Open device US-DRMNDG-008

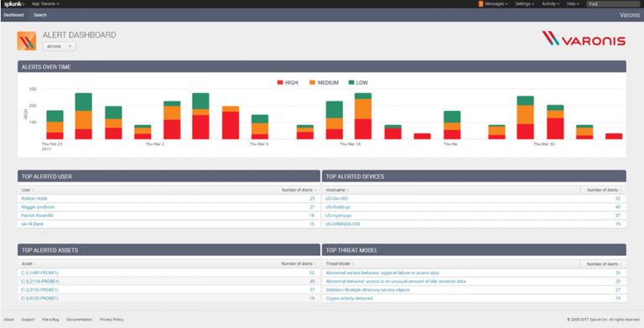342,224
